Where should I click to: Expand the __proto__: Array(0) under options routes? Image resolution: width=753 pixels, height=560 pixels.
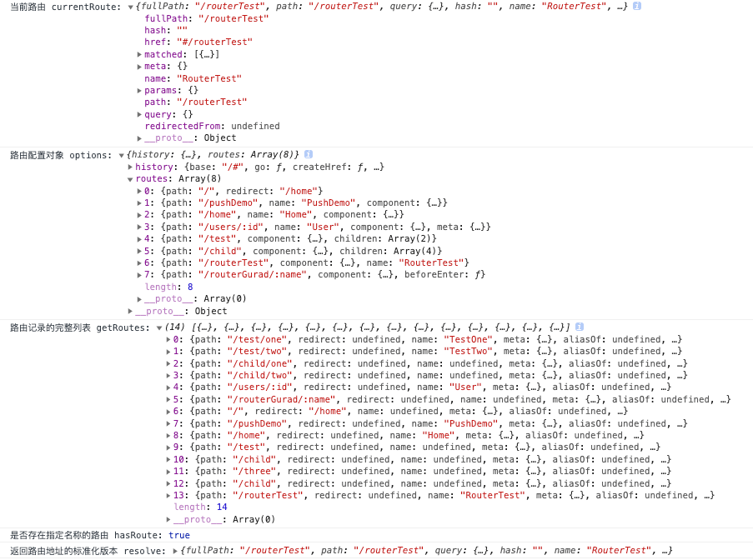[139, 299]
